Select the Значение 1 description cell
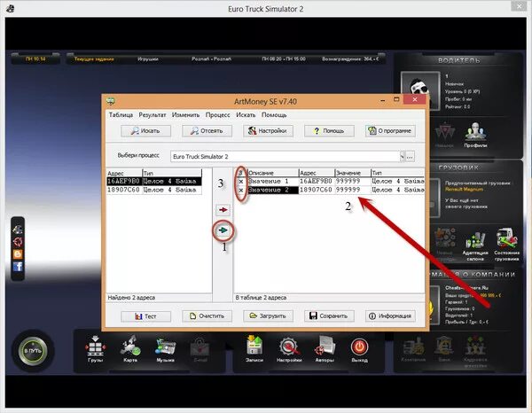 (273, 182)
